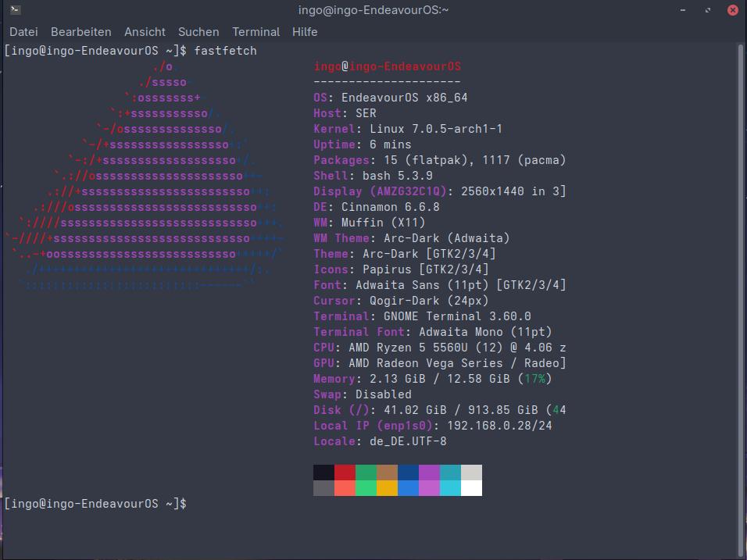Click the Host: SER line
Image resolution: width=747 pixels, height=560 pixels.
pyautogui.click(x=345, y=113)
